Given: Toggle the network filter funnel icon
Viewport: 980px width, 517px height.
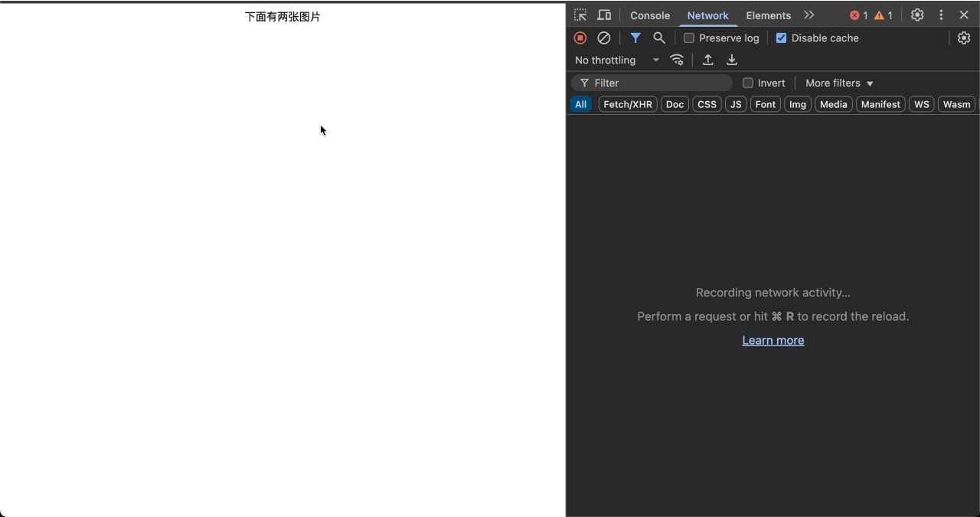Looking at the screenshot, I should click(635, 38).
